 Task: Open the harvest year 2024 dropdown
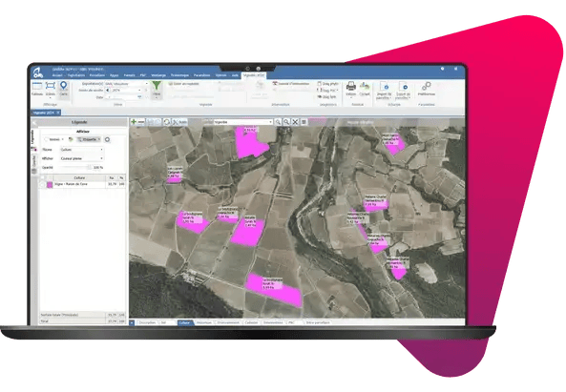[x=139, y=91]
